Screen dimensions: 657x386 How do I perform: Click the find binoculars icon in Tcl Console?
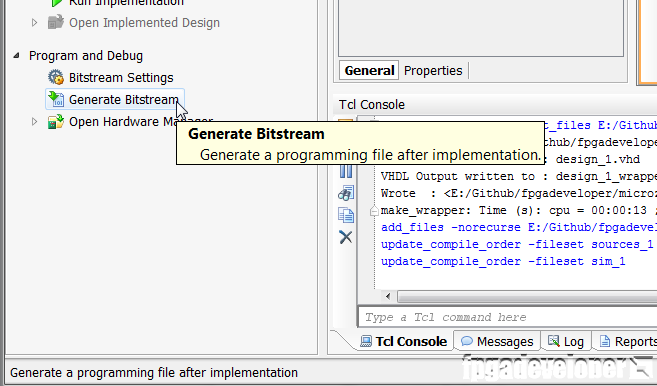click(x=346, y=193)
